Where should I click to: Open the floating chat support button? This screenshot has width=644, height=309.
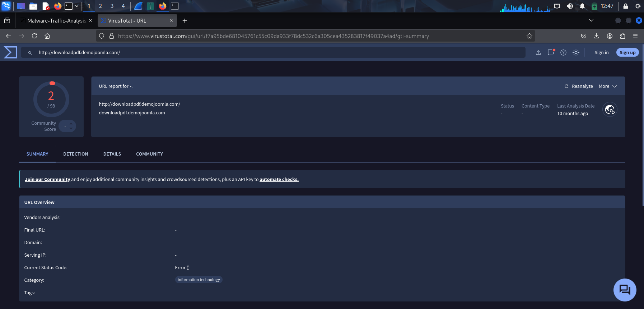click(x=625, y=290)
